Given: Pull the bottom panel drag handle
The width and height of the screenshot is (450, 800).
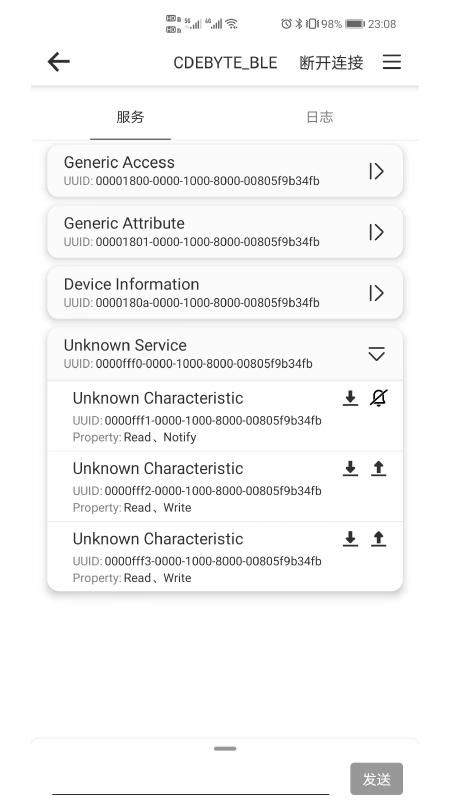Looking at the screenshot, I should [x=225, y=748].
